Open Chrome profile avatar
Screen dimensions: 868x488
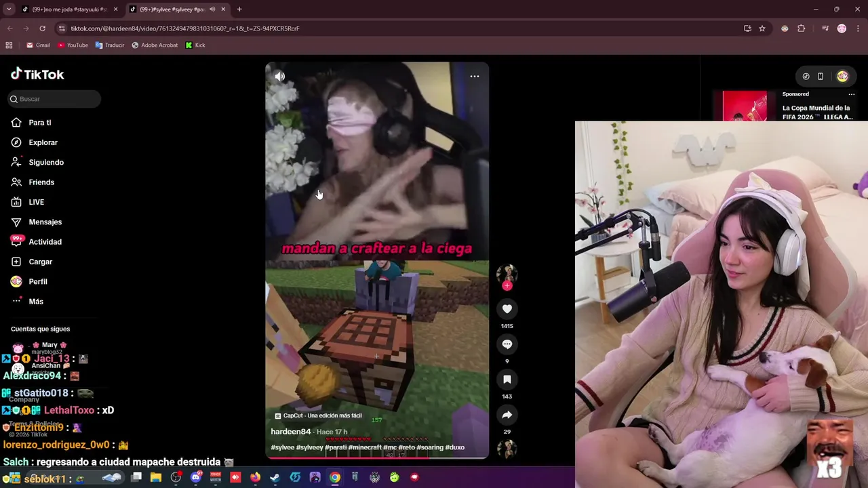[x=842, y=28]
